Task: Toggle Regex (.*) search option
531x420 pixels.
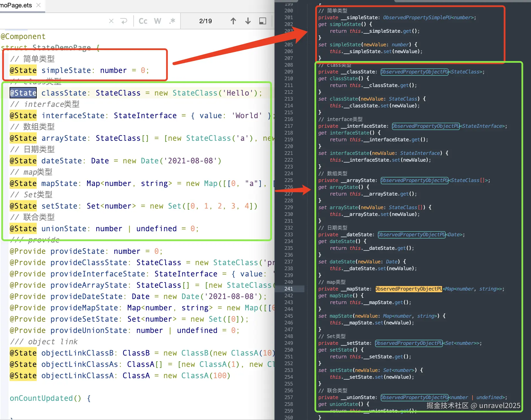Action: [172, 21]
